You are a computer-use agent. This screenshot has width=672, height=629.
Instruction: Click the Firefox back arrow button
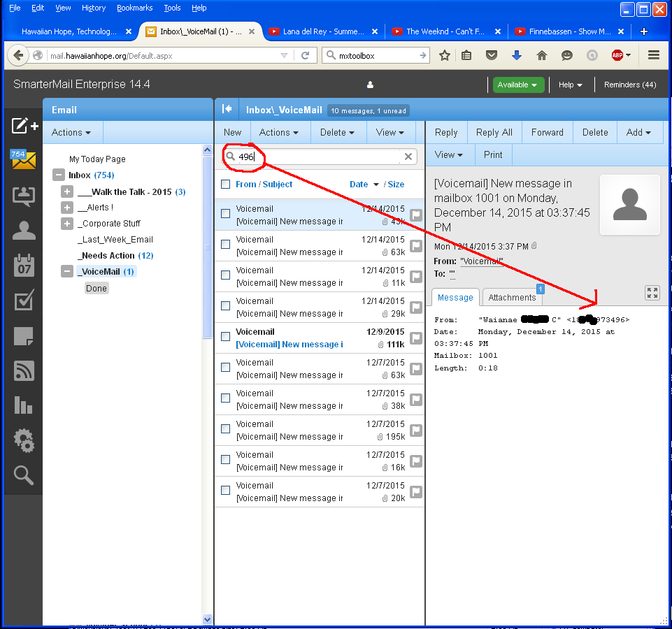(x=18, y=56)
